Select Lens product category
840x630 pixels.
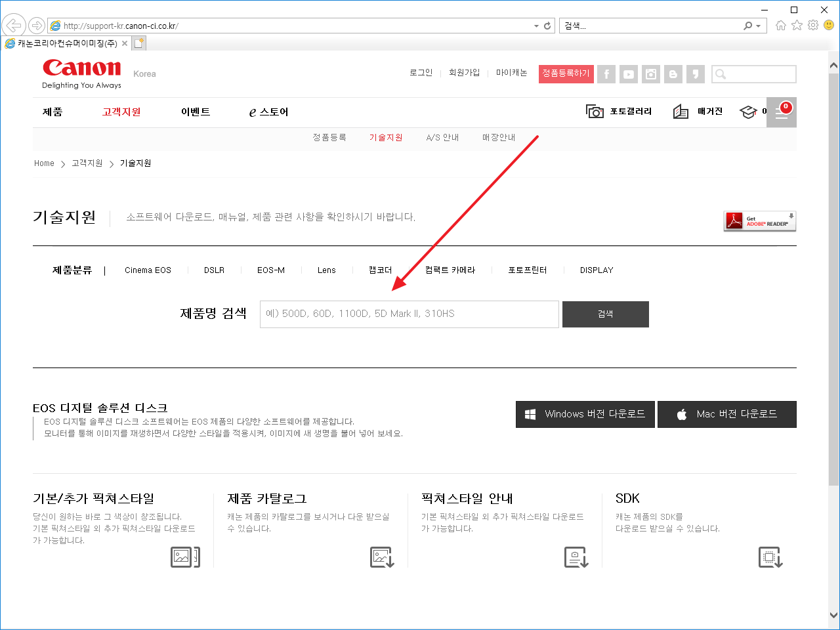point(327,270)
